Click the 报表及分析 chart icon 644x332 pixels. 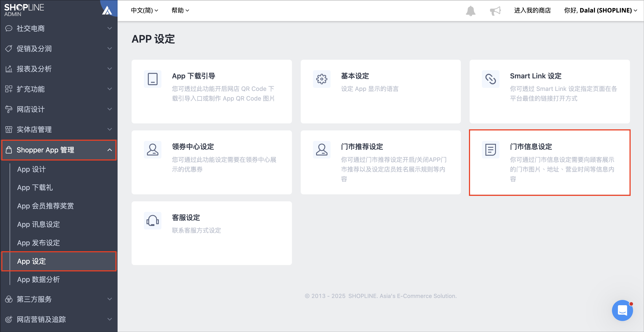click(9, 69)
